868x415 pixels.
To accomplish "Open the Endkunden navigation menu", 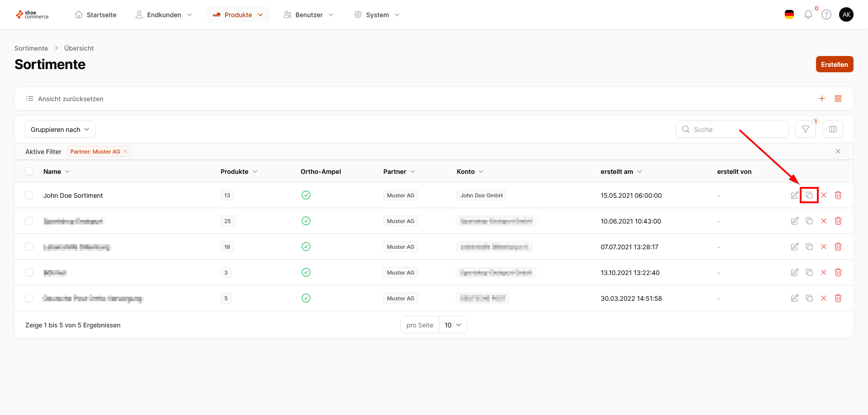I will pyautogui.click(x=164, y=15).
